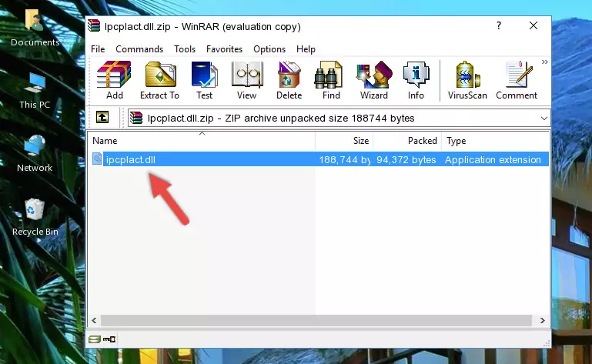Click the title bar question mark help button

499,25
